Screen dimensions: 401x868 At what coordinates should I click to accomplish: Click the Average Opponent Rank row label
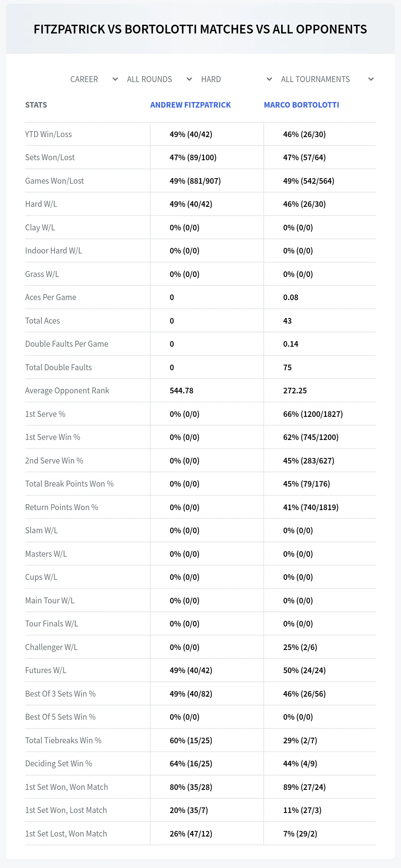[67, 391]
